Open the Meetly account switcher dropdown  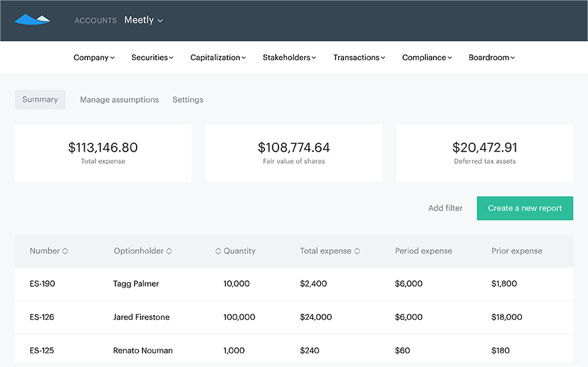(x=144, y=21)
